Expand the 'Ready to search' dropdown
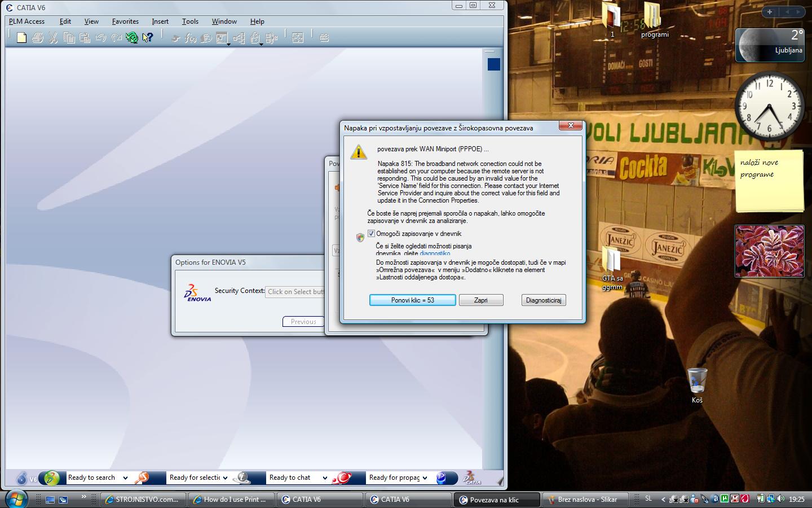812x508 pixels. 125,478
